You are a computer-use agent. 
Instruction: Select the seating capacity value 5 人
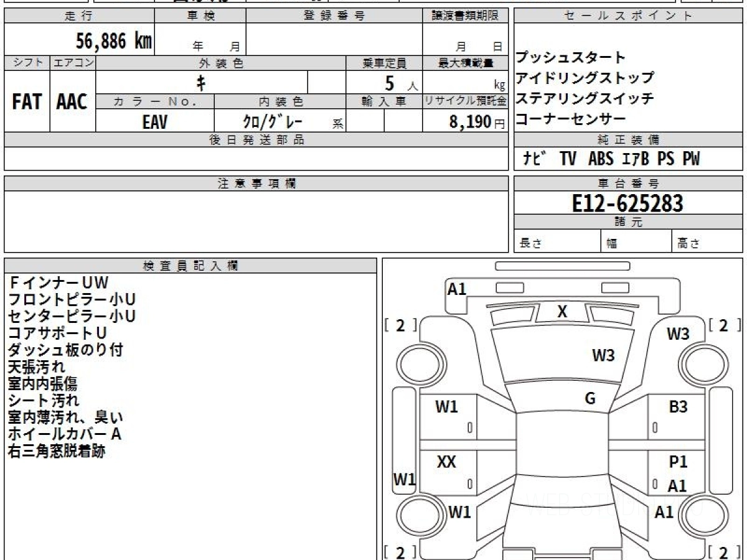402,83
